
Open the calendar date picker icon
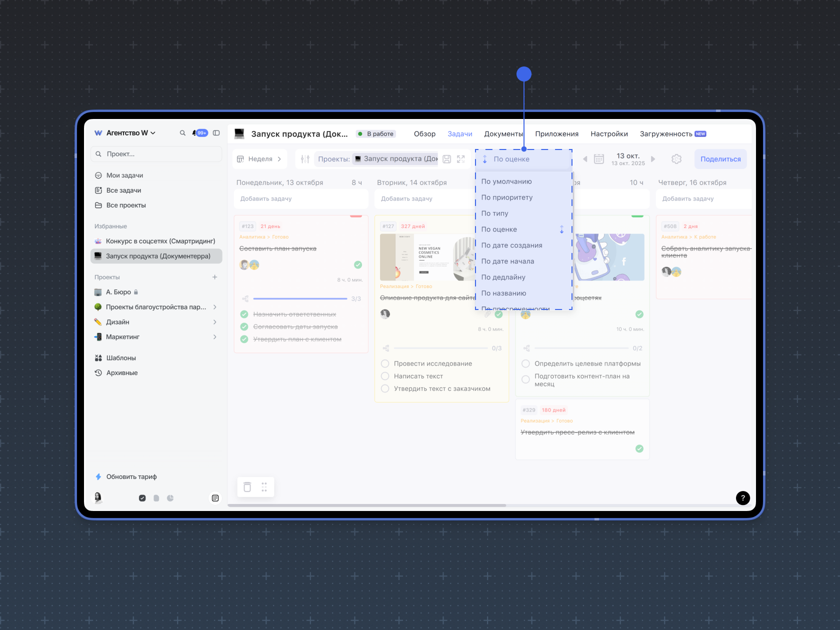598,159
